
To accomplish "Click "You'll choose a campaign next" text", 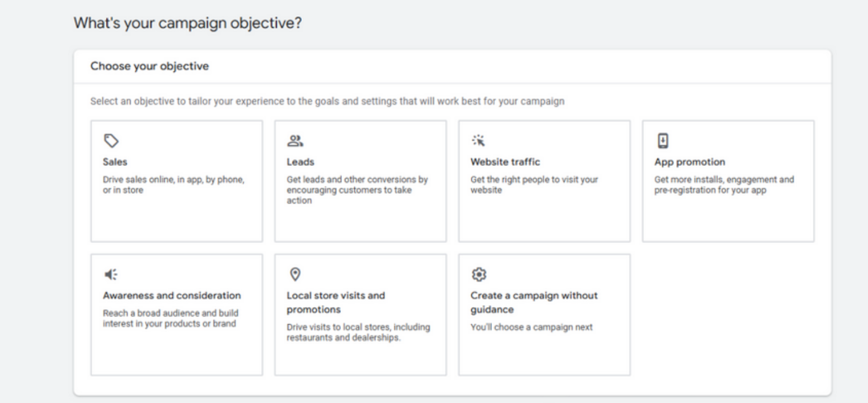I will pos(531,328).
